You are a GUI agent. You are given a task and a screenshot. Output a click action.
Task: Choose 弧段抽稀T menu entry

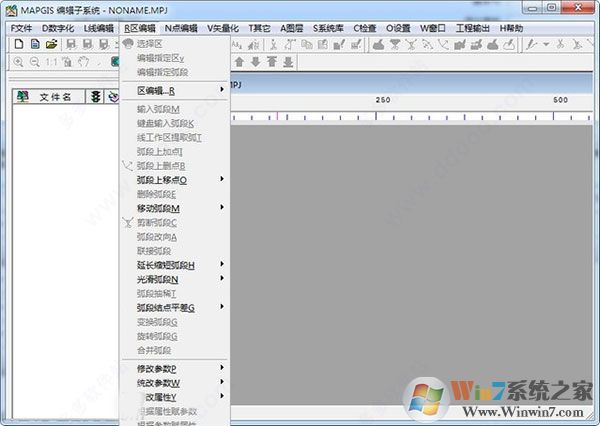click(x=176, y=294)
